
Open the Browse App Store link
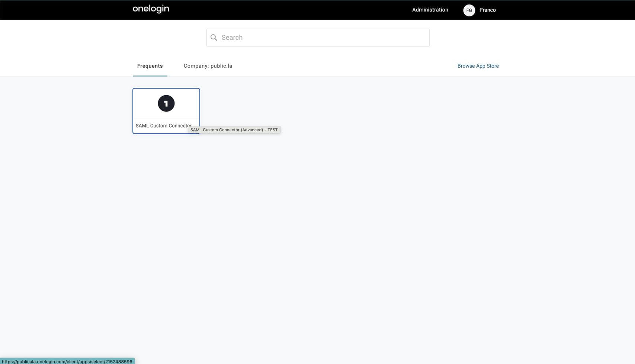click(478, 66)
